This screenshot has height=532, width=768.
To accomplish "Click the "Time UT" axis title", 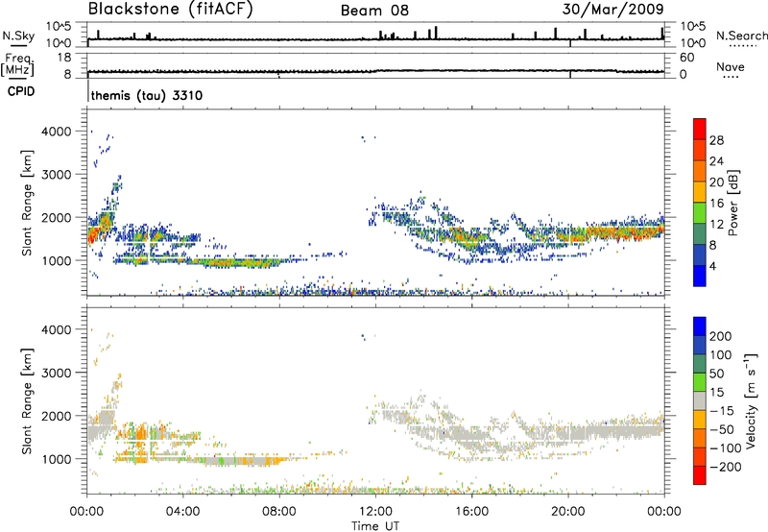I will pos(375,526).
